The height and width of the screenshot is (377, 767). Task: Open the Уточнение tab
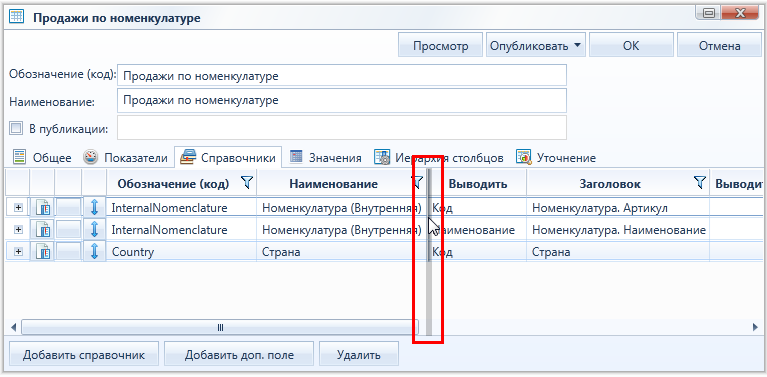click(557, 158)
